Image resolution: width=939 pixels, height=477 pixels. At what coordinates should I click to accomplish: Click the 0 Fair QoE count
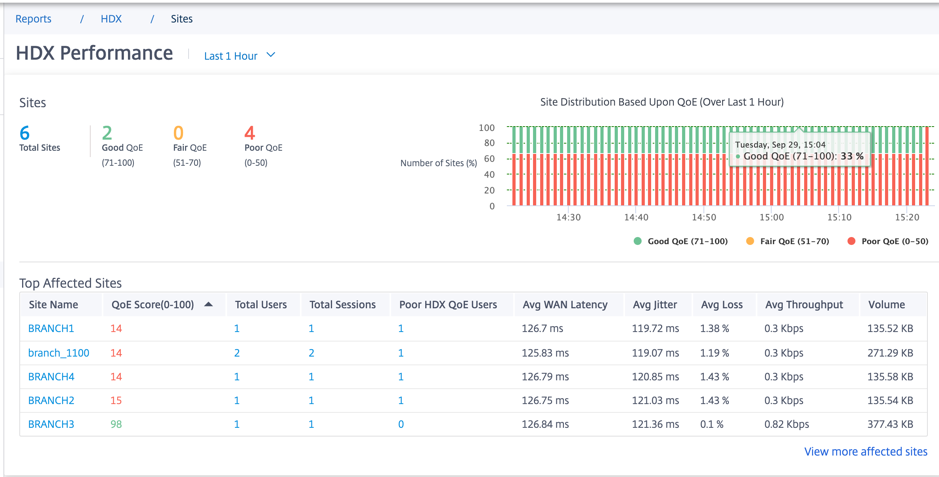(x=178, y=132)
